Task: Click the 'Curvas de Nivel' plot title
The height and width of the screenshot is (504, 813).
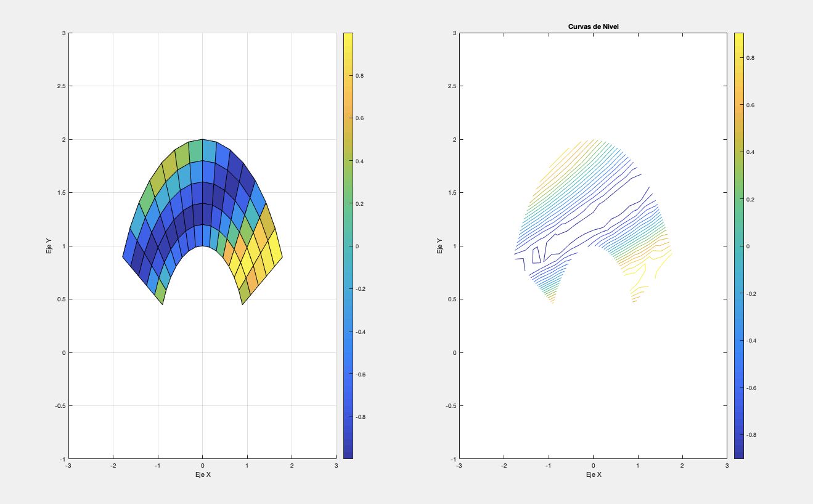Action: pyautogui.click(x=592, y=26)
